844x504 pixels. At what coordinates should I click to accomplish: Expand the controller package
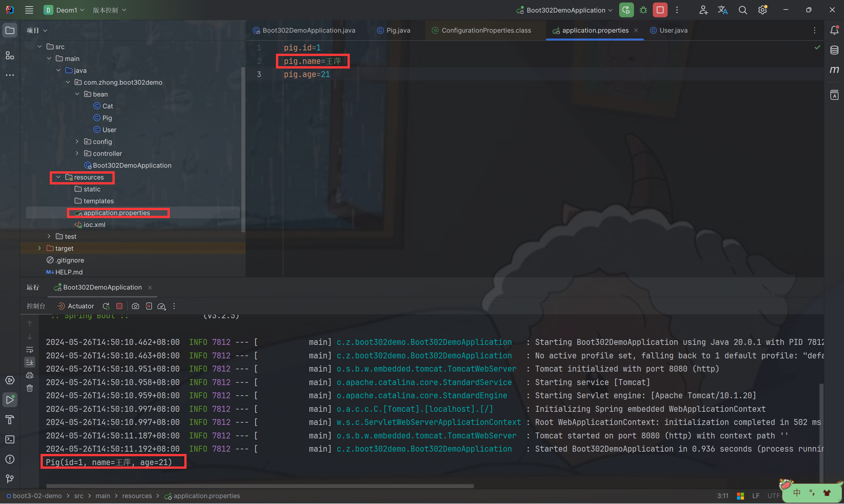(77, 153)
